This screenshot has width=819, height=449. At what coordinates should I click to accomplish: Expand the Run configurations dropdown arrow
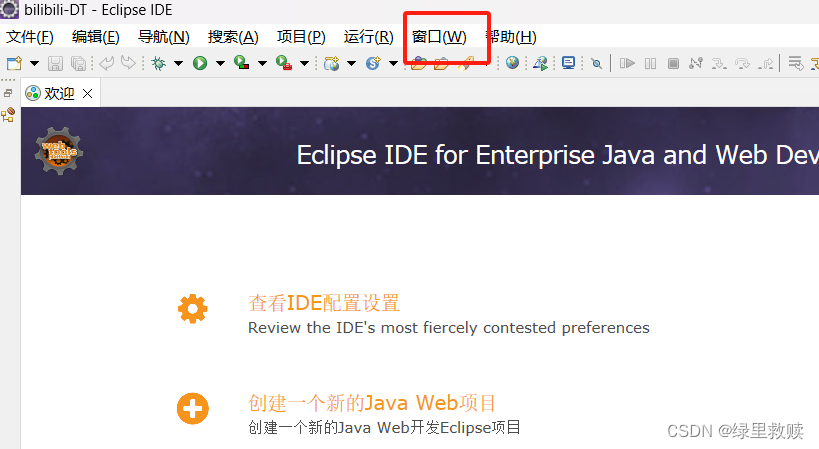click(x=220, y=64)
